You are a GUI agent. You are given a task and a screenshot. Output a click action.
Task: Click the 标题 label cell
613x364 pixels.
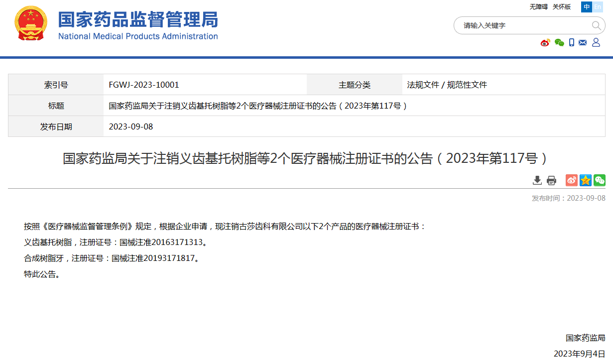[x=56, y=106]
